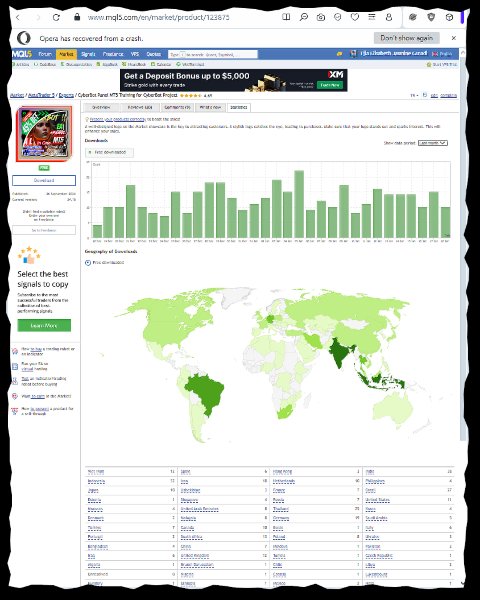
Task: Switch to the Overview tab
Action: 101,108
